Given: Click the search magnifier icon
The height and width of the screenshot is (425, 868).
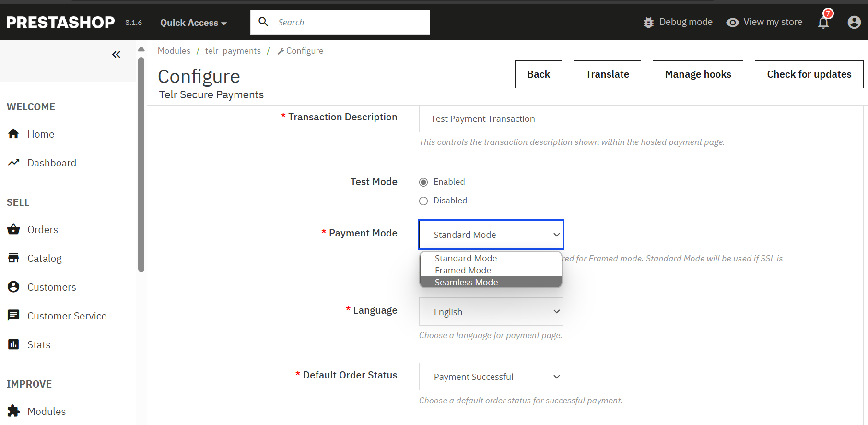Looking at the screenshot, I should 263,22.
